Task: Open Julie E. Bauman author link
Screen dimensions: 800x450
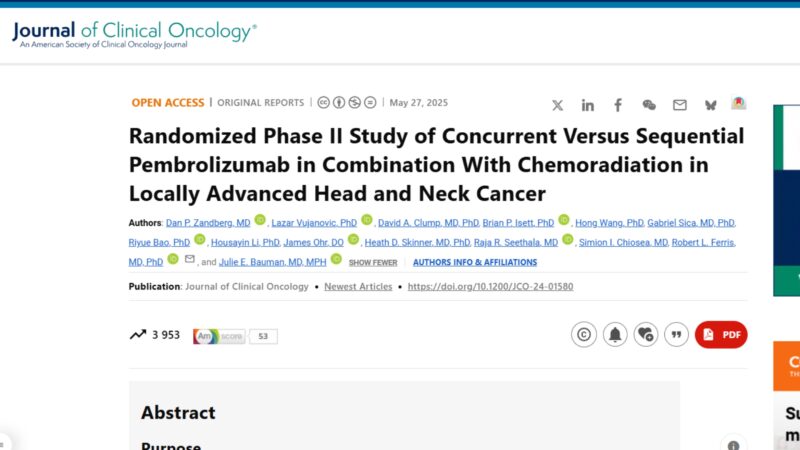Action: 272,262
